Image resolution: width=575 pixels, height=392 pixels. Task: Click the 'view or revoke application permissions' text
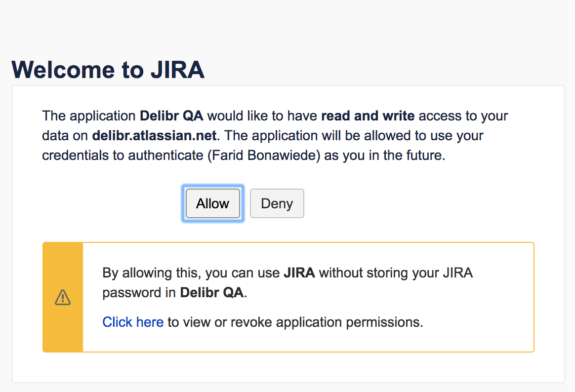click(301, 322)
